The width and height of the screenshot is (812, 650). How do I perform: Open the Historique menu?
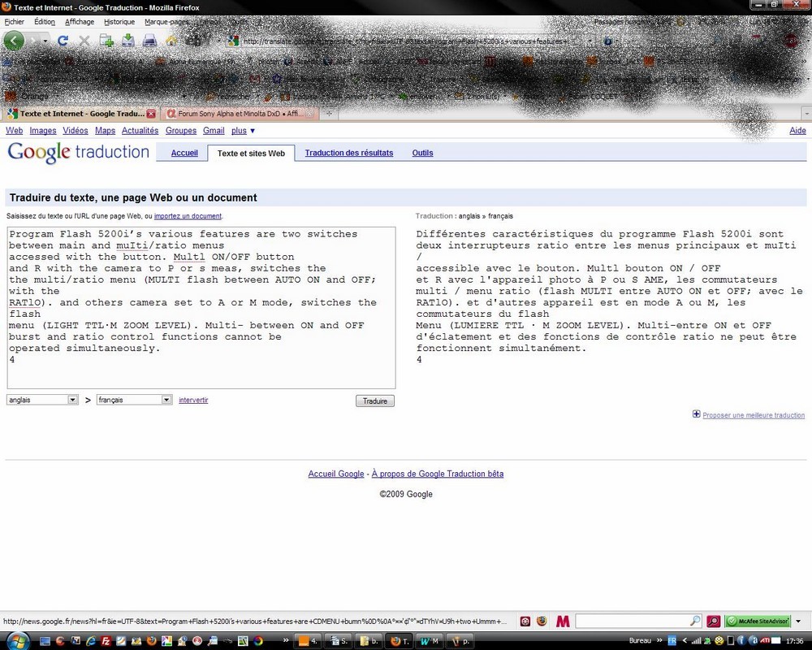coord(119,22)
